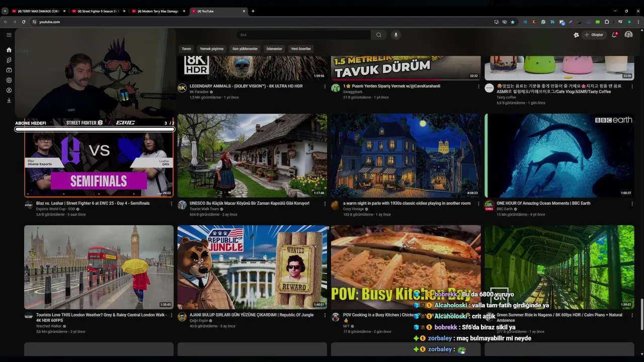The image size is (644, 362).
Task: Click the install app icon in address bar
Action: [x=497, y=22]
